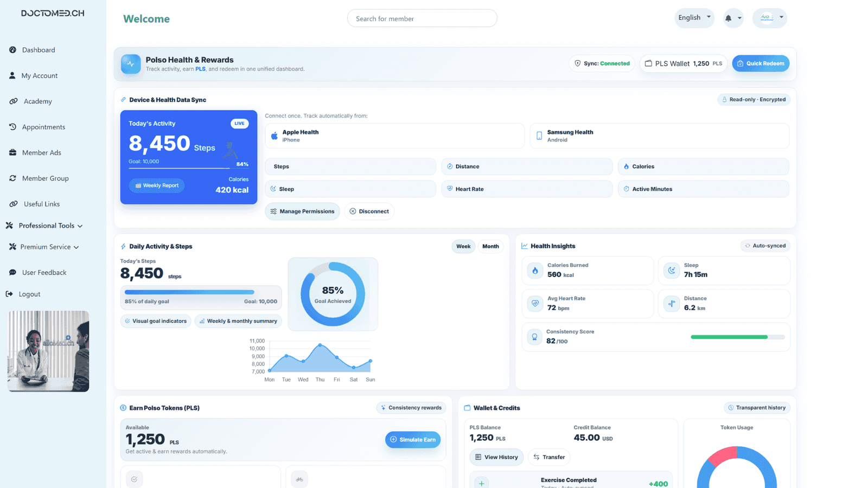Image resolution: width=868 pixels, height=488 pixels.
Task: Click the Avg Heart Rate heart icon
Action: [x=535, y=304]
